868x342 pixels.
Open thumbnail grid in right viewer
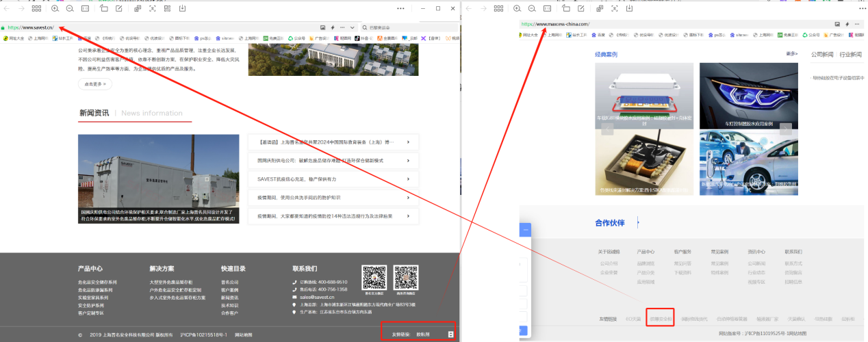[500, 8]
